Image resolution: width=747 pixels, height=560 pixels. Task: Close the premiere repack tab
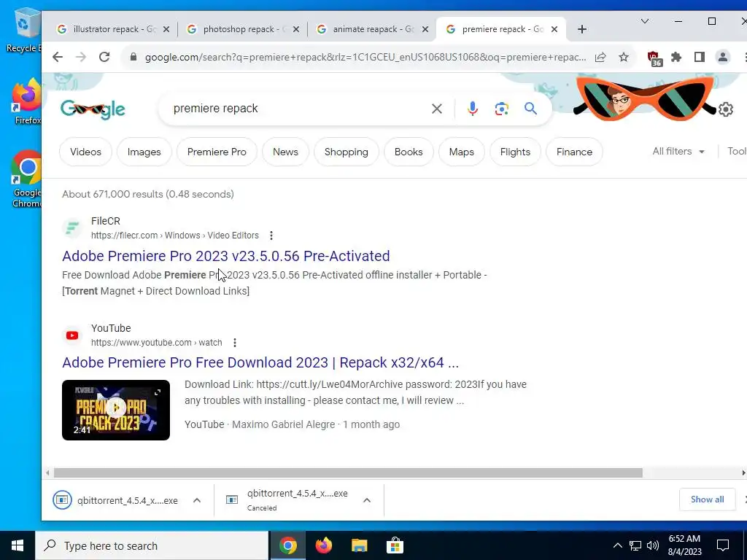click(554, 29)
